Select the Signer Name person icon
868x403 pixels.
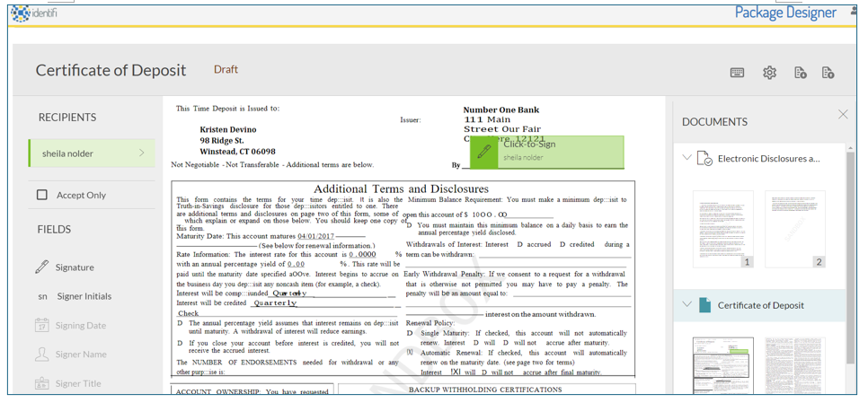tap(41, 355)
